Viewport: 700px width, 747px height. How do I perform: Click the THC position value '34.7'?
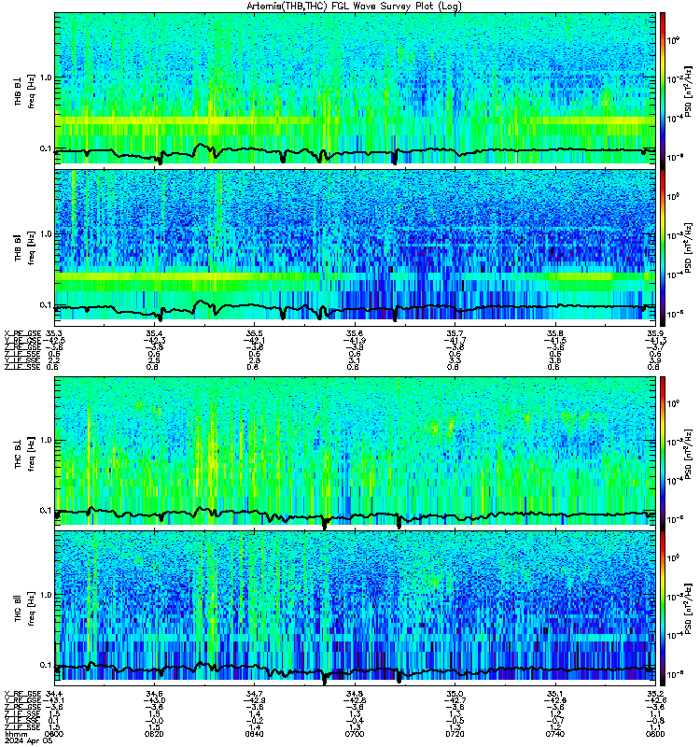pos(254,693)
